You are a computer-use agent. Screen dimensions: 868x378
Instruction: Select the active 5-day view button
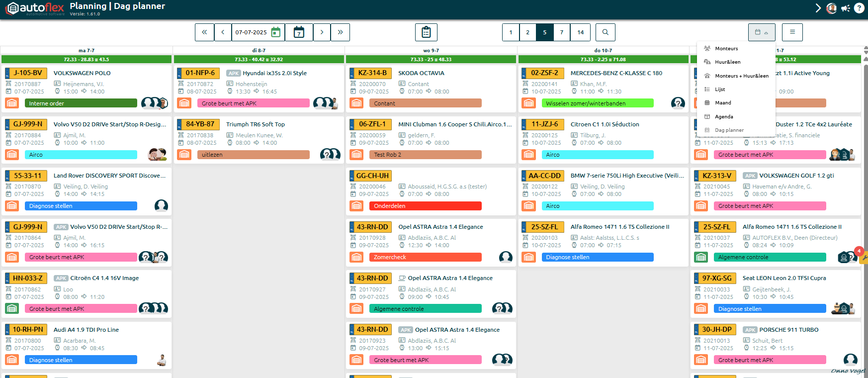click(x=545, y=32)
